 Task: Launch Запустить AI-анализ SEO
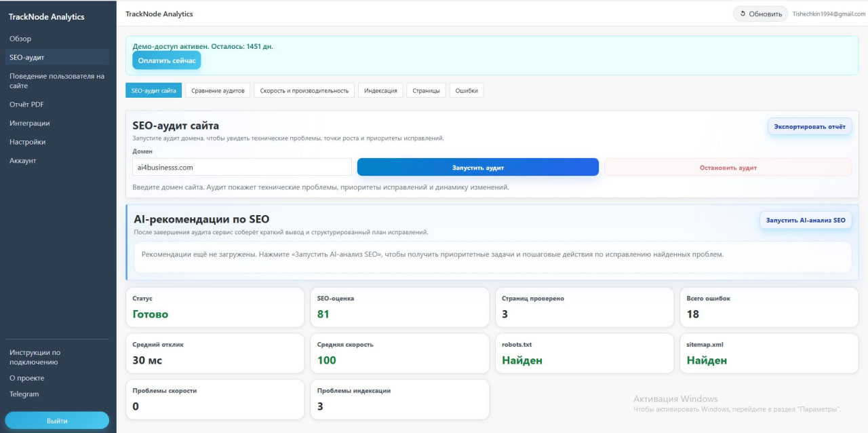(x=806, y=220)
